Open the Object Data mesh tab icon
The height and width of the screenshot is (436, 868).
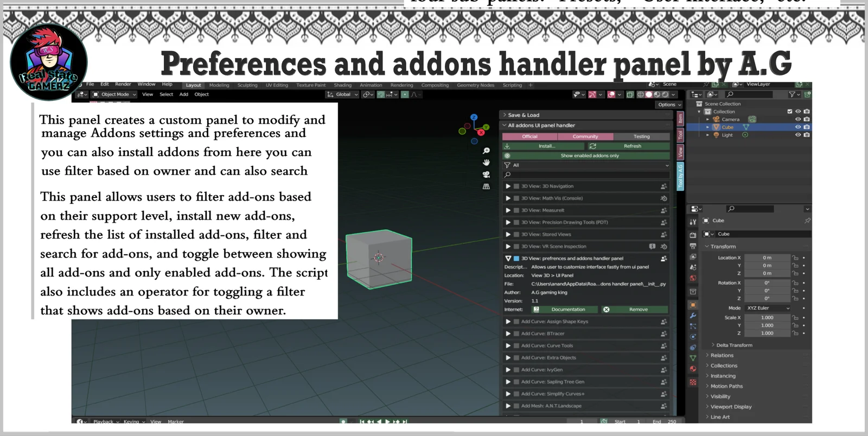(693, 358)
